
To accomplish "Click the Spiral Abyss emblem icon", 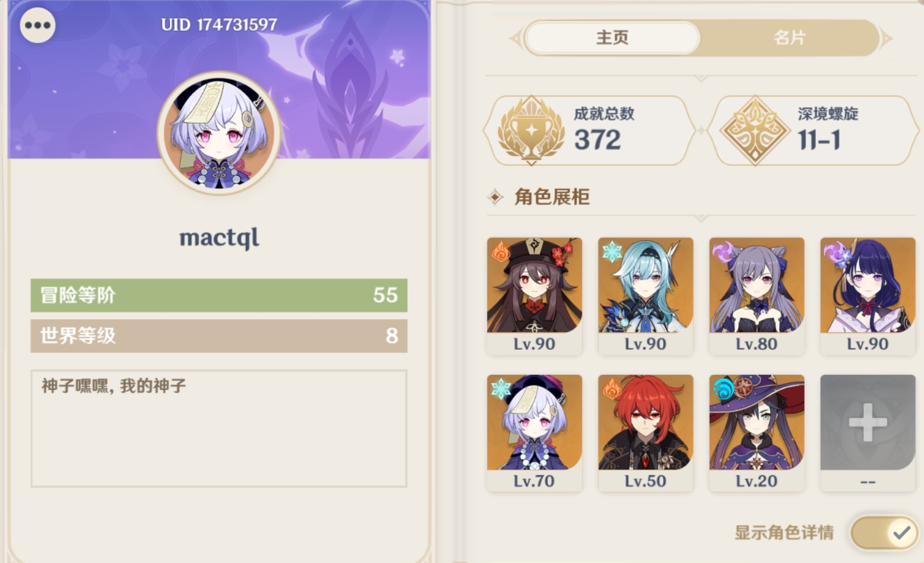I will (x=755, y=130).
